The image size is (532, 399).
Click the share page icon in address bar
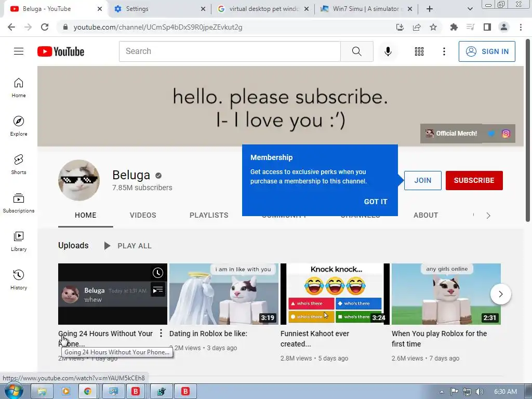point(417,27)
